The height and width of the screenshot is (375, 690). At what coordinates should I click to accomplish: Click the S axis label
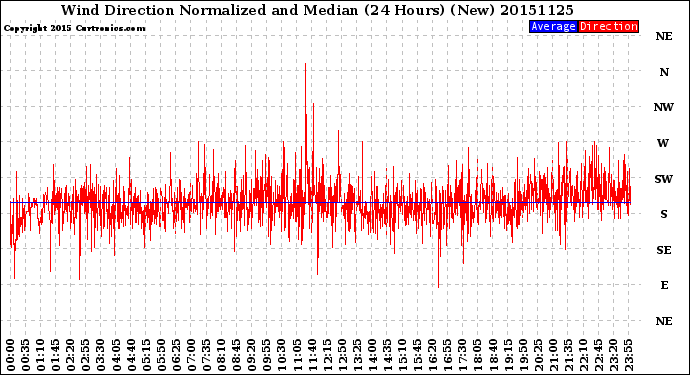tap(664, 214)
